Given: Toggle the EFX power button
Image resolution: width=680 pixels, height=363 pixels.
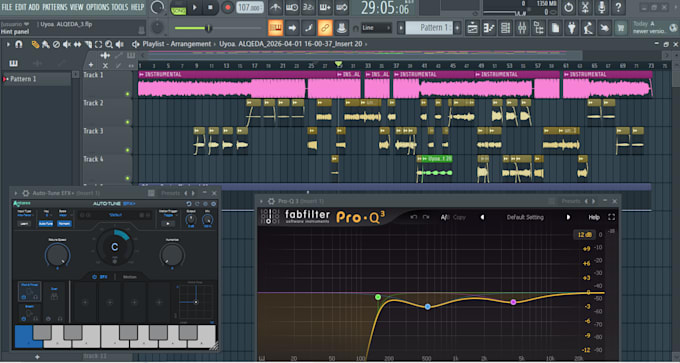Looking at the screenshot, I should 95,277.
